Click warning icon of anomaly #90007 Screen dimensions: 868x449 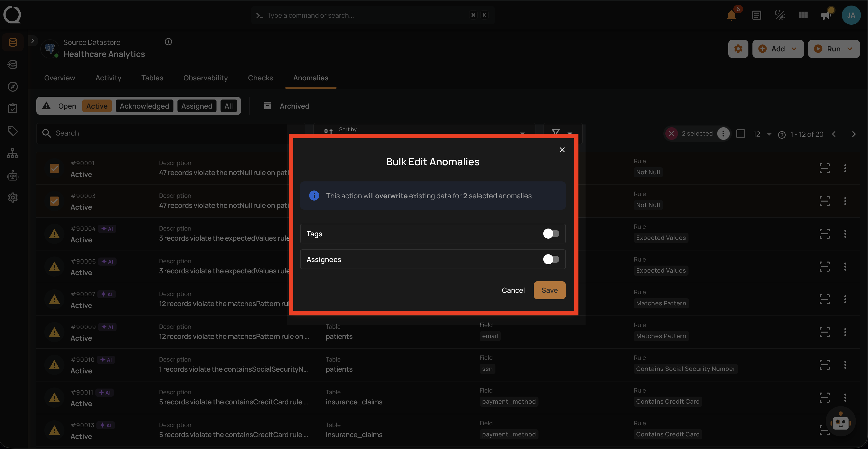pos(54,299)
